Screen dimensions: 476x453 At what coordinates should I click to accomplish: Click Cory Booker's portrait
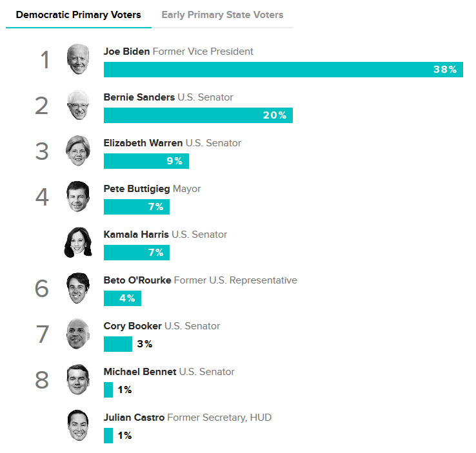coord(78,334)
